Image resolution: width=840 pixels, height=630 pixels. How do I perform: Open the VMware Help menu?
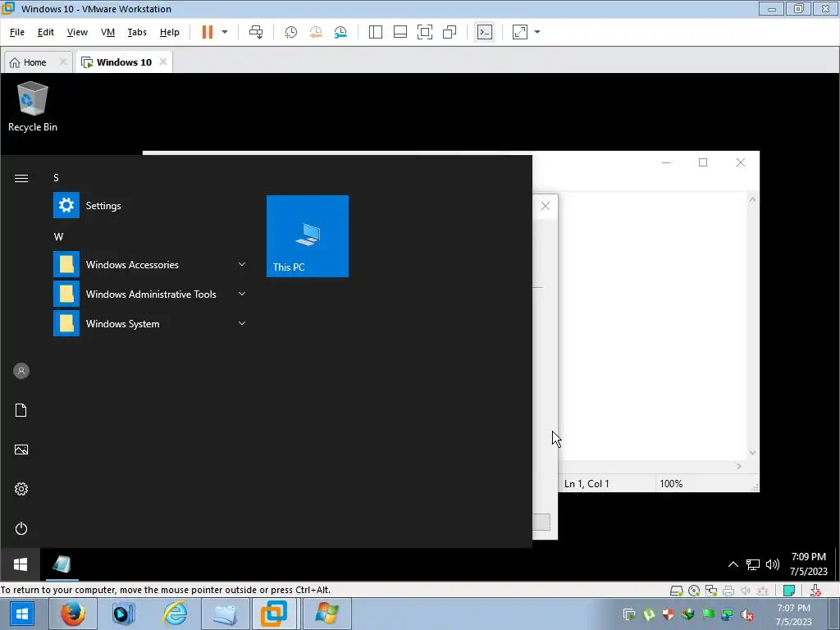(x=169, y=32)
